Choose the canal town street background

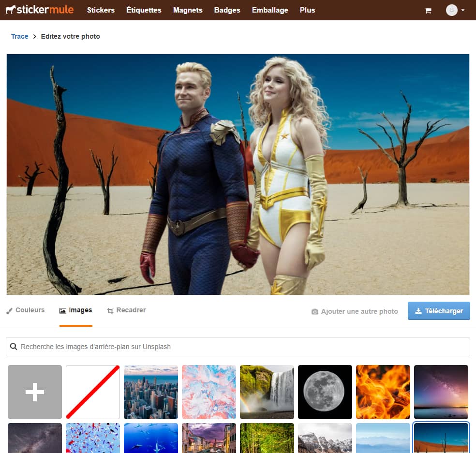209,438
